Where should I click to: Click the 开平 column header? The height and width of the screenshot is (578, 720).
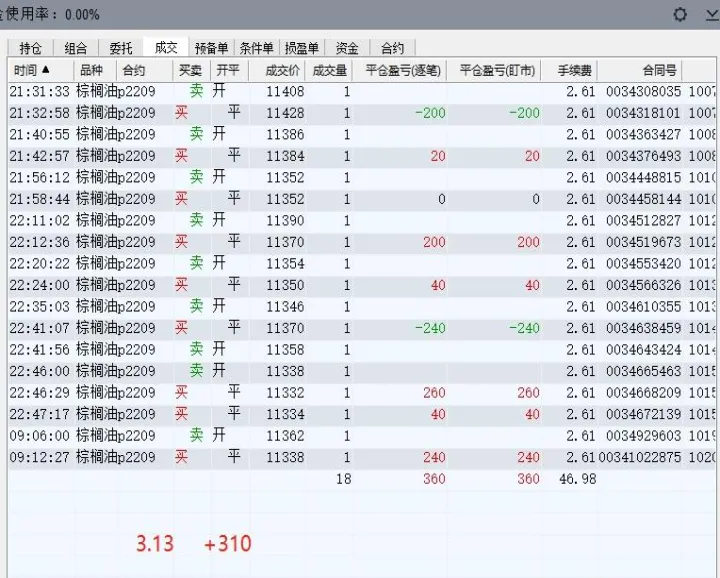[x=230, y=70]
